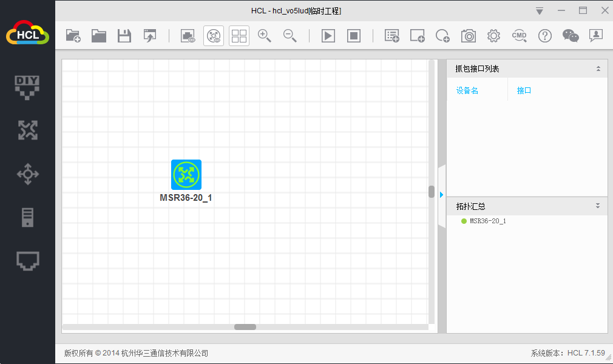Open the host terminal device category
This screenshot has width=613, height=364.
point(27,217)
